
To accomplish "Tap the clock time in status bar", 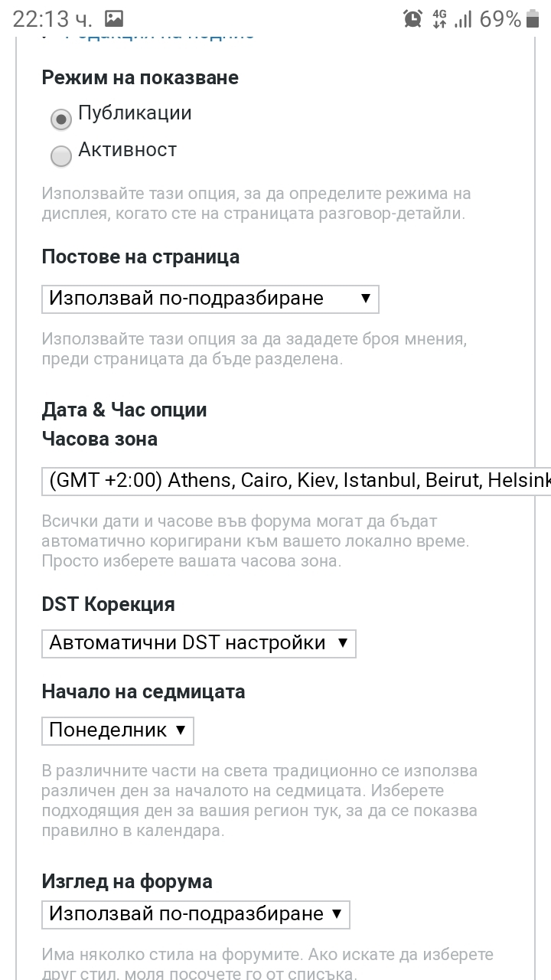I will (x=51, y=18).
